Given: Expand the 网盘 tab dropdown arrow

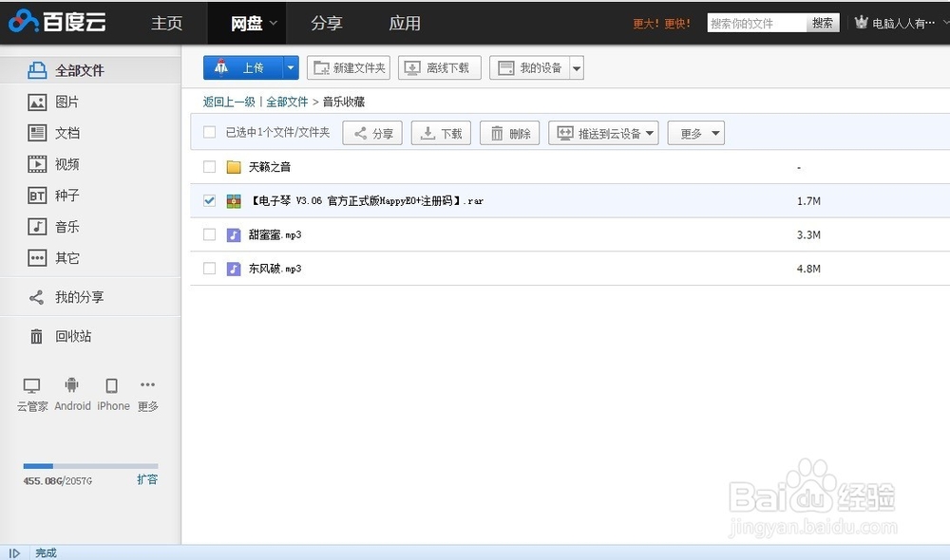Looking at the screenshot, I should [274, 23].
